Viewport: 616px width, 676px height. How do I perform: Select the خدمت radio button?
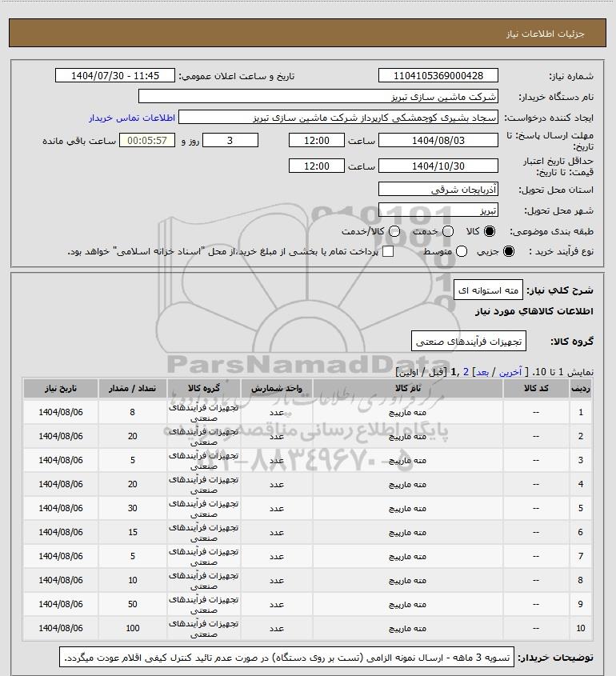[x=448, y=231]
